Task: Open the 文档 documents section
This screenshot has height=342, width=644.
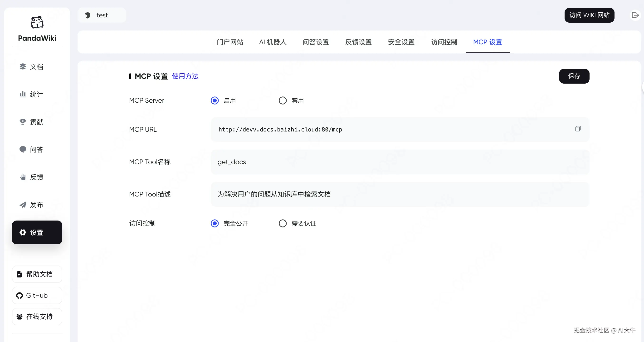Action: coord(36,67)
